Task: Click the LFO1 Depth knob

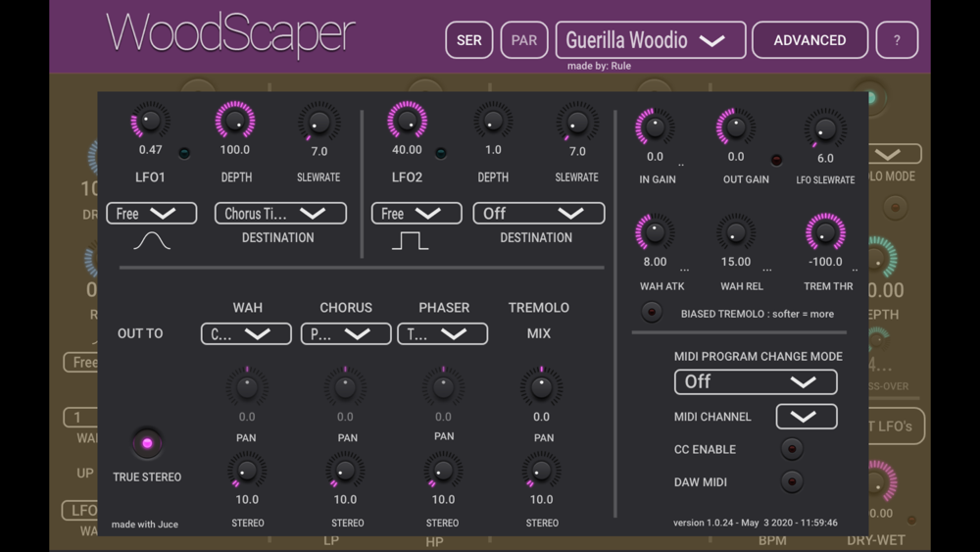Action: (x=235, y=122)
